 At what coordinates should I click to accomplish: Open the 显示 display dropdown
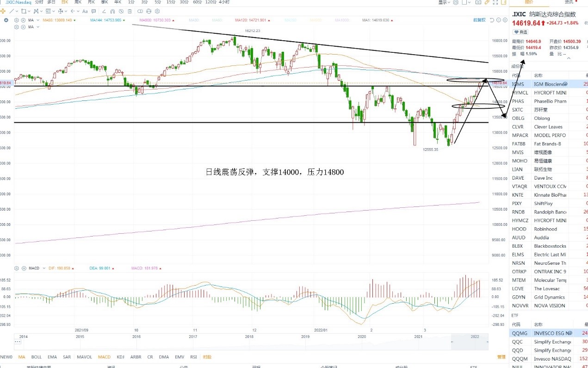coord(444,2)
